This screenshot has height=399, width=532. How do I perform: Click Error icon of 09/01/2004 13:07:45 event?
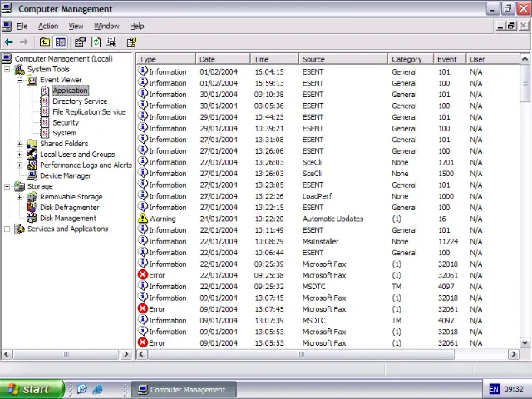[x=143, y=308]
